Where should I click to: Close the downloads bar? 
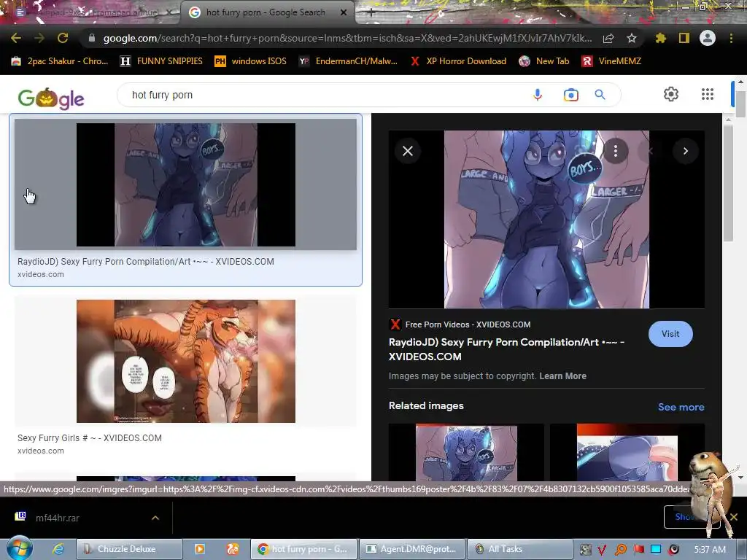[734, 517]
